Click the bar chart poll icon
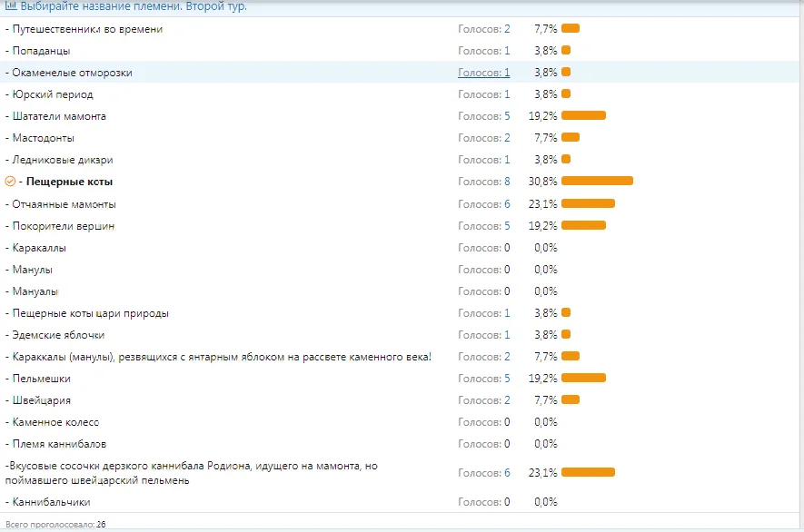The image size is (804, 532). (x=10, y=7)
